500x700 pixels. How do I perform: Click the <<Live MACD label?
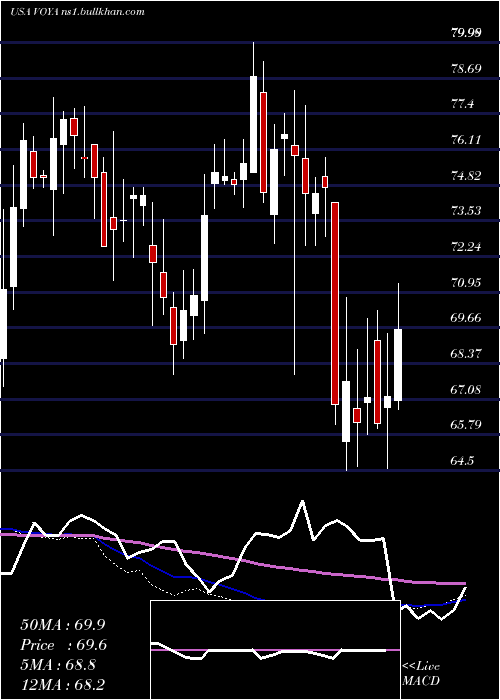(x=421, y=674)
